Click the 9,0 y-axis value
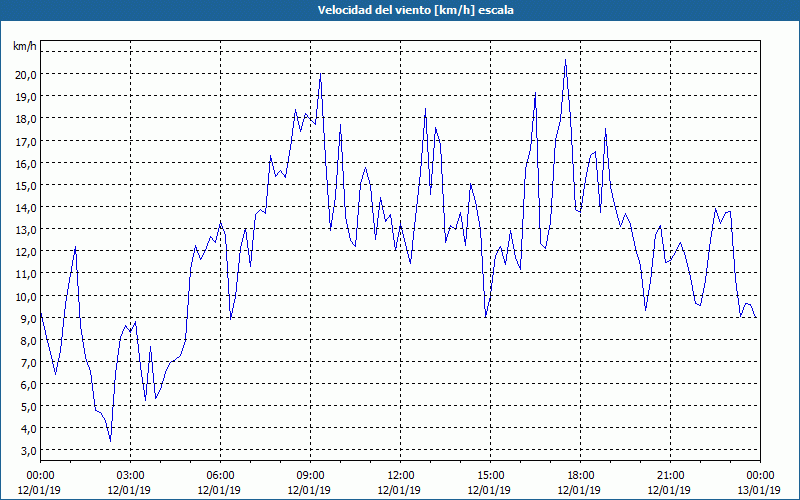The height and width of the screenshot is (500, 800). tap(28, 318)
